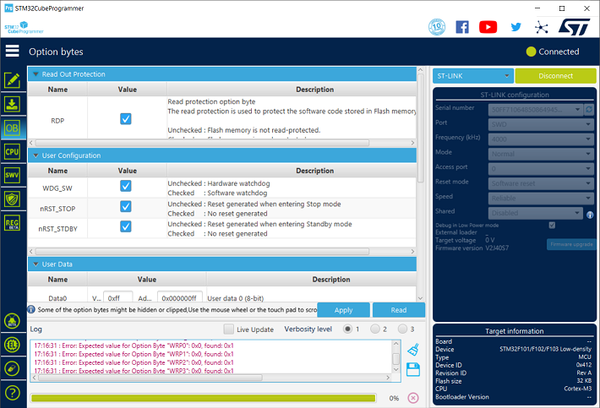Open the CPU panel icon
Image resolution: width=600 pixels, height=408 pixels.
click(x=12, y=152)
